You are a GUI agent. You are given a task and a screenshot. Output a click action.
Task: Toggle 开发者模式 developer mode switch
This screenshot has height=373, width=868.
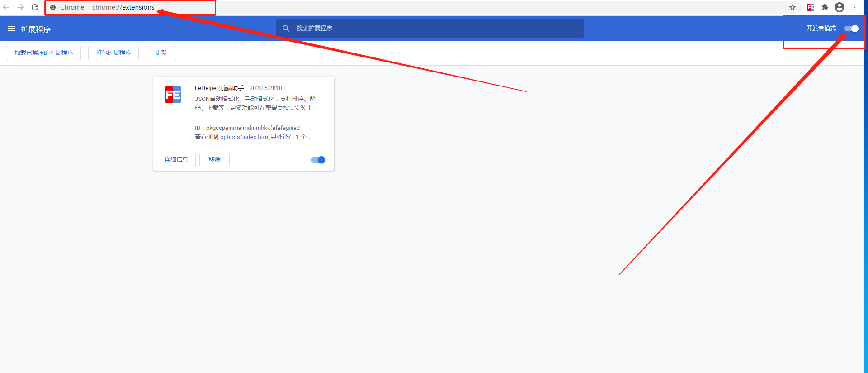pyautogui.click(x=851, y=29)
